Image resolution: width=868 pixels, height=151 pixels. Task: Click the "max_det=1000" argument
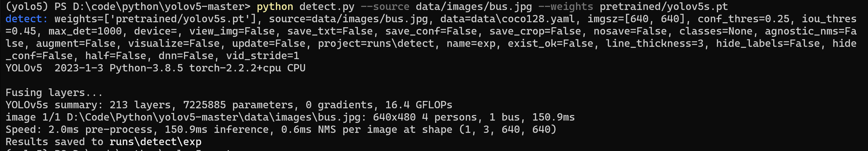tap(85, 31)
